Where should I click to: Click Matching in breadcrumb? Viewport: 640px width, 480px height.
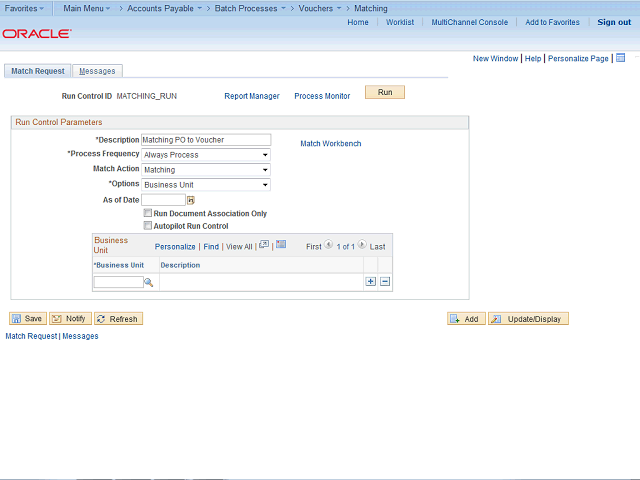click(371, 8)
